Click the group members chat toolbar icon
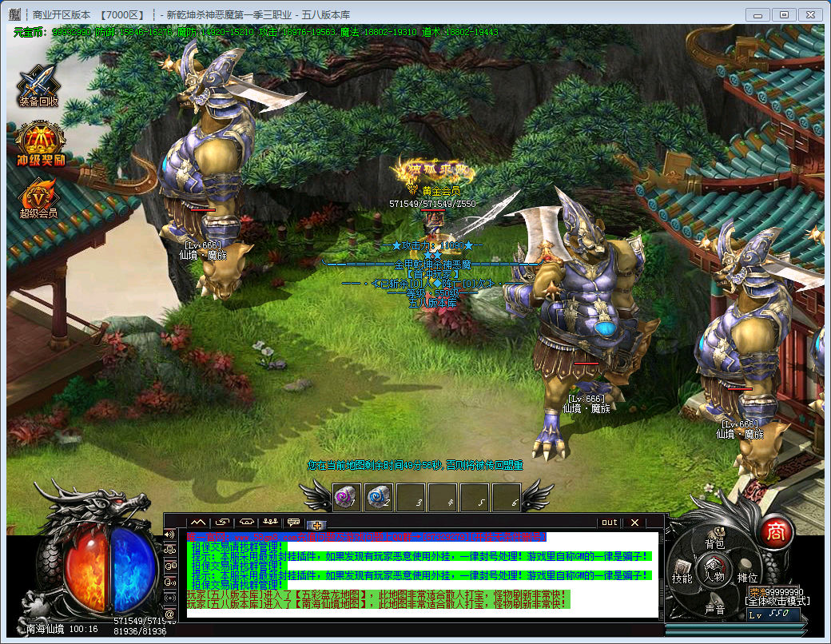 pyautogui.click(x=270, y=523)
